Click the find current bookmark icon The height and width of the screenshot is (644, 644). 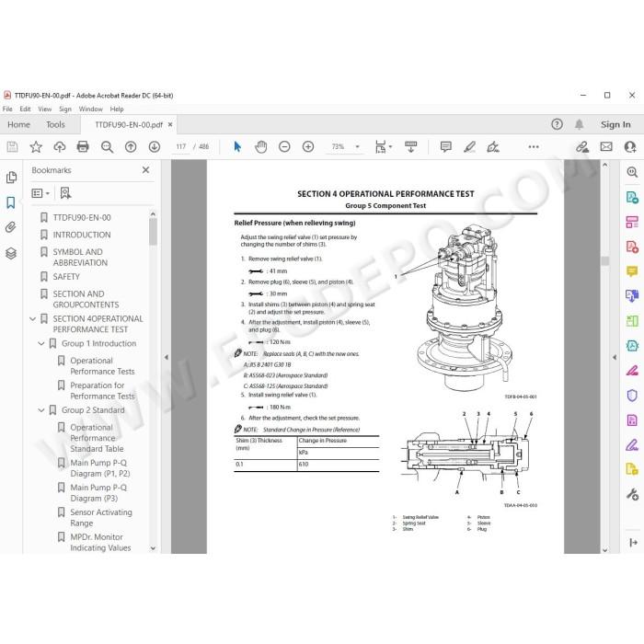point(65,193)
